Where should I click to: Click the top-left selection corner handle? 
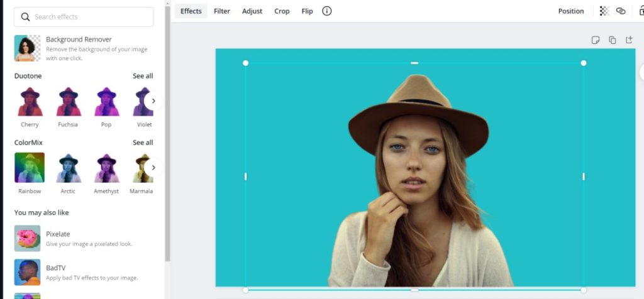[x=246, y=63]
